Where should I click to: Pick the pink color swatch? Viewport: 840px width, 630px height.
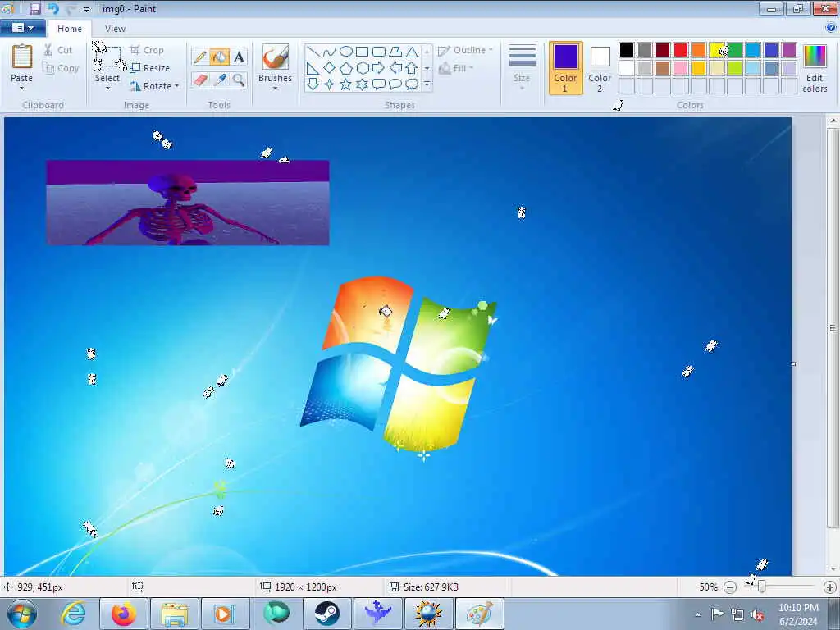click(681, 68)
